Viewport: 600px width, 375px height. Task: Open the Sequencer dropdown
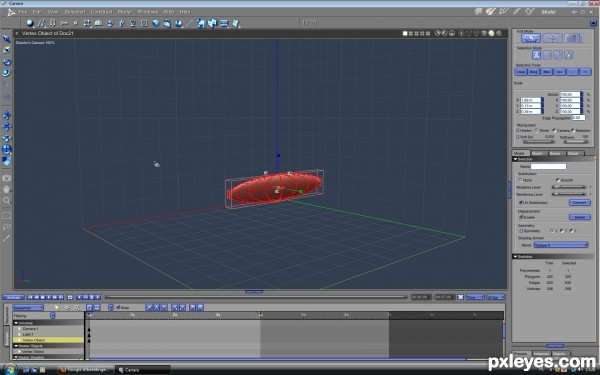coord(28,307)
